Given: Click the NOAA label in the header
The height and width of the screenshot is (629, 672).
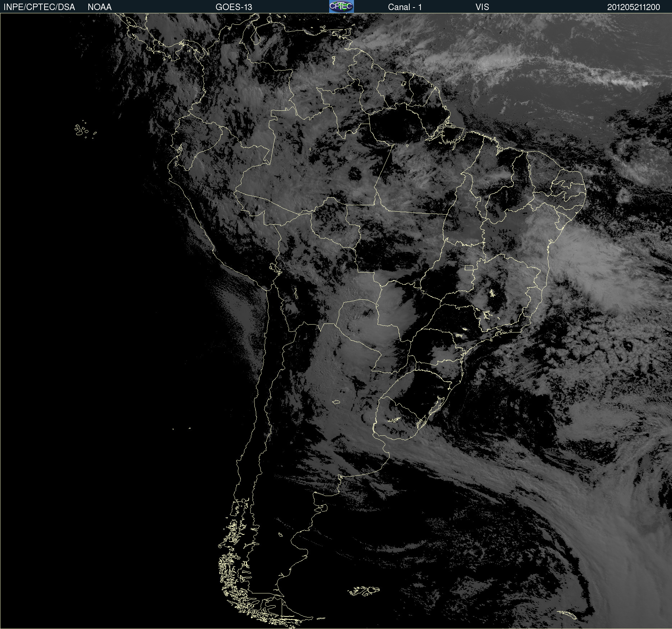Looking at the screenshot, I should coord(100,7).
